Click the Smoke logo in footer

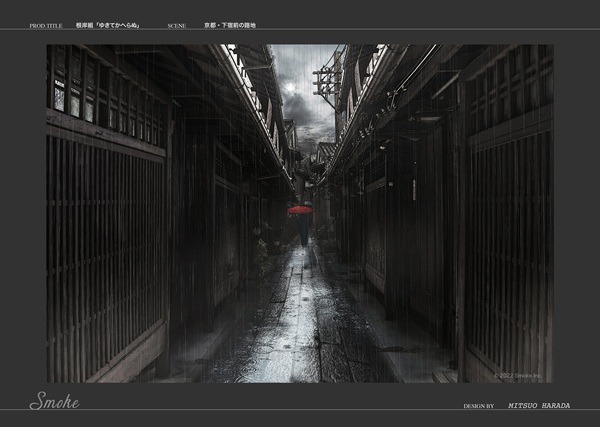(x=54, y=402)
